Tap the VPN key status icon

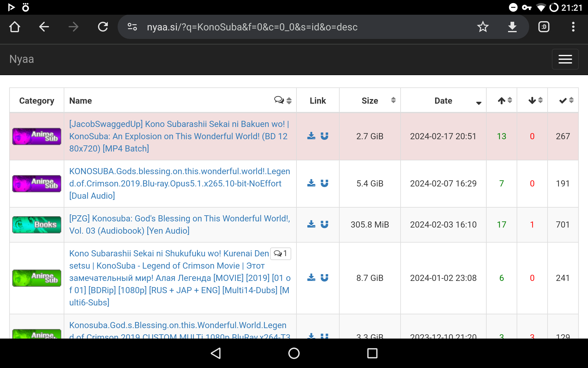527,7
